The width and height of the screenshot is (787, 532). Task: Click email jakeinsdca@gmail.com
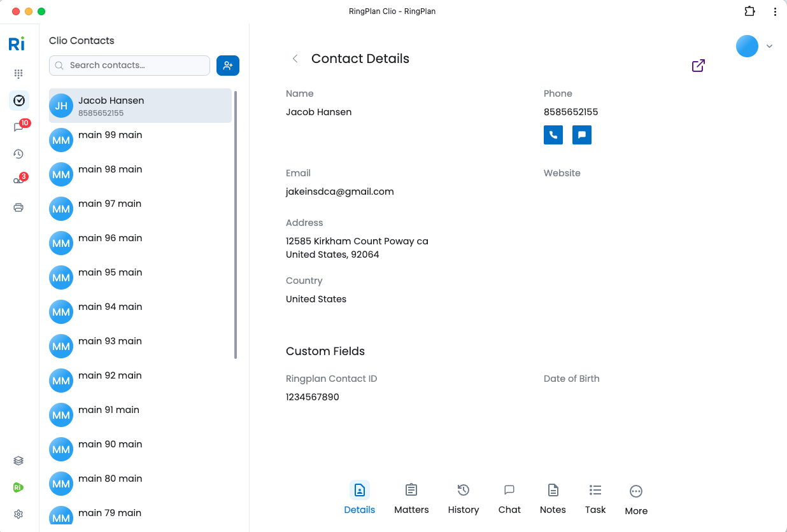340,192
